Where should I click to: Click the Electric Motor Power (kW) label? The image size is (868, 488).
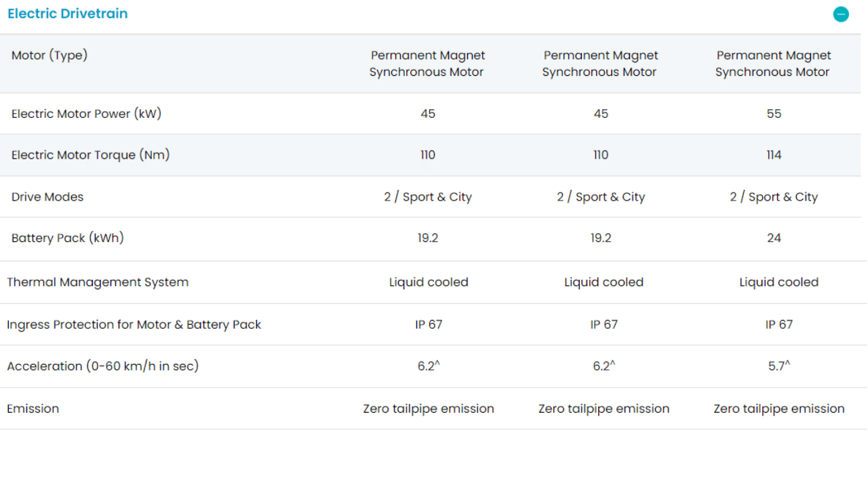click(x=86, y=114)
